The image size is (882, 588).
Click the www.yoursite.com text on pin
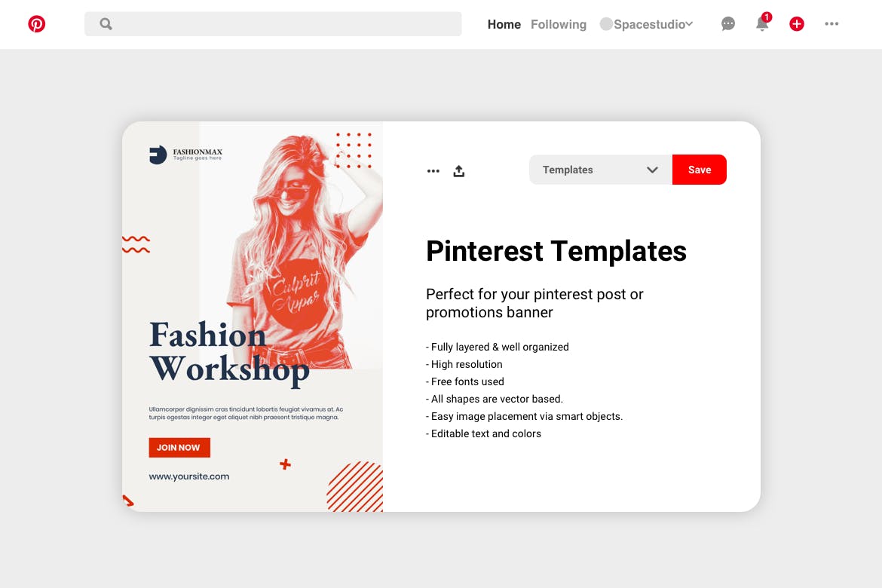(189, 476)
